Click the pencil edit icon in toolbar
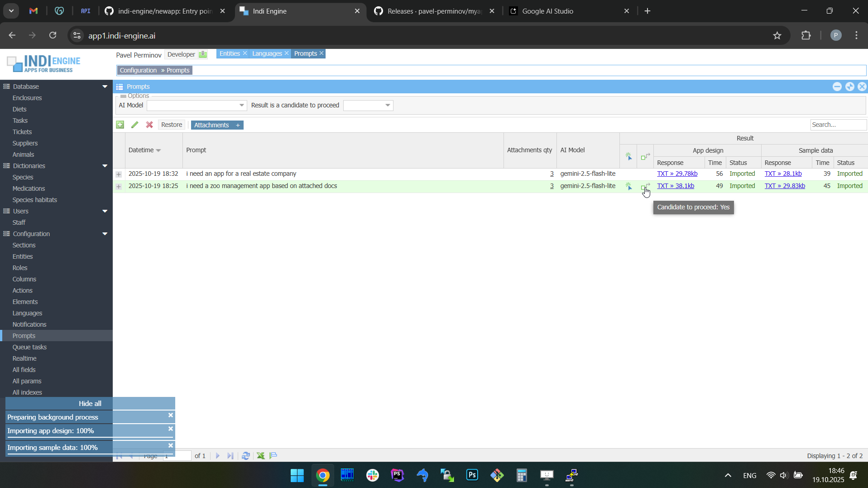Screen dimensions: 868x488 pos(134,125)
